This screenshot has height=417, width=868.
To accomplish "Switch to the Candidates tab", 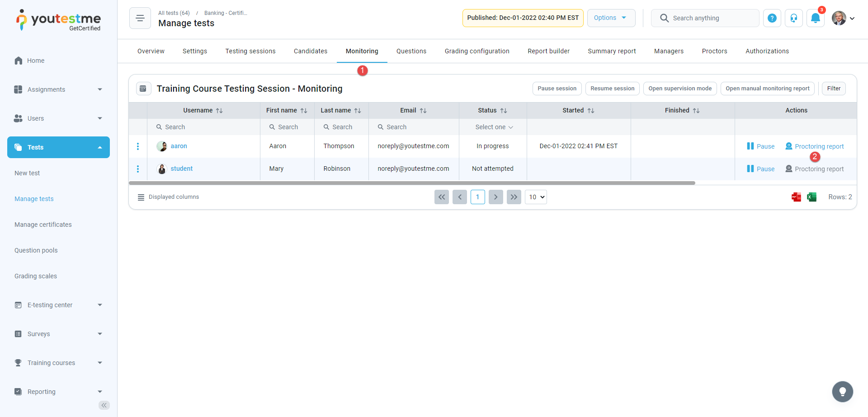I will [310, 51].
